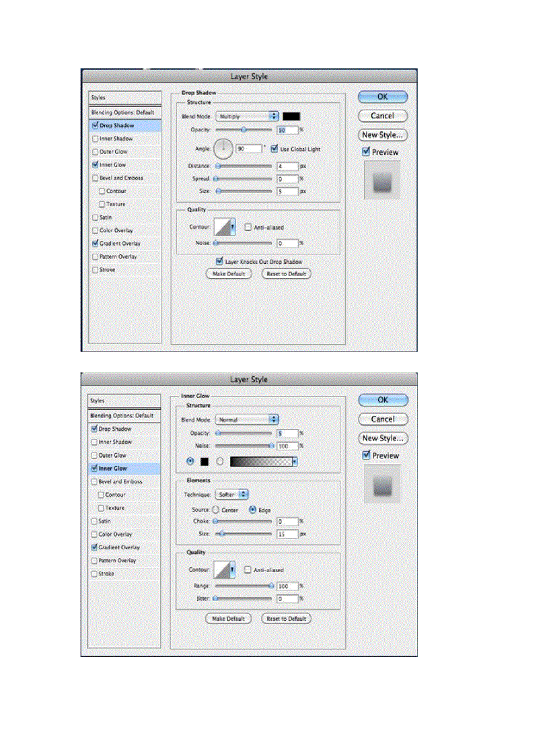Open the Normal blend mode dropdown
The width and height of the screenshot is (549, 756).
coord(247,419)
